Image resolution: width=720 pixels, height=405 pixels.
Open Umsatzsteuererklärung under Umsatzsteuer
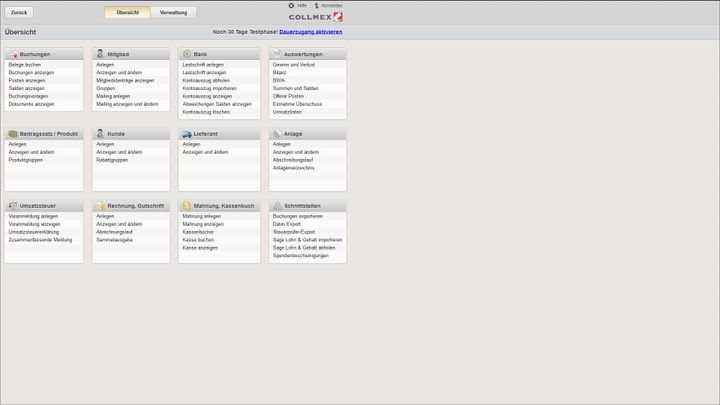[x=34, y=232]
